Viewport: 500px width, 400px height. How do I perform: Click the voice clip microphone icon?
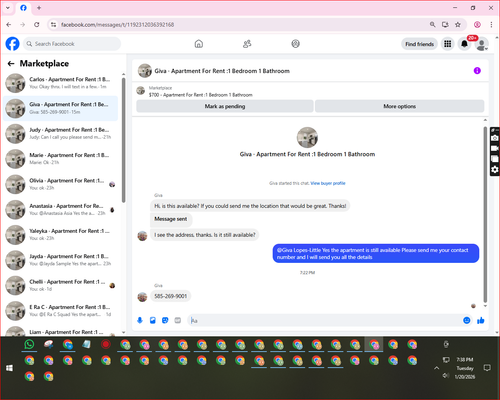(140, 320)
